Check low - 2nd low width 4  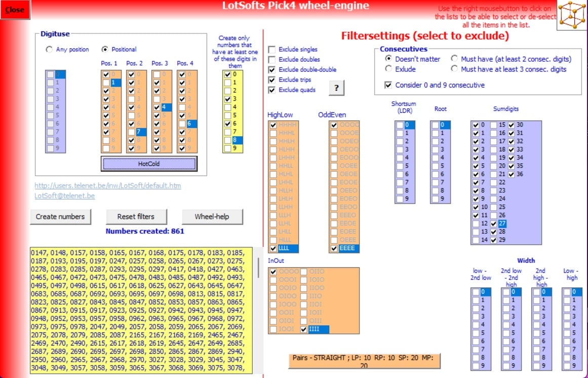coord(476,325)
